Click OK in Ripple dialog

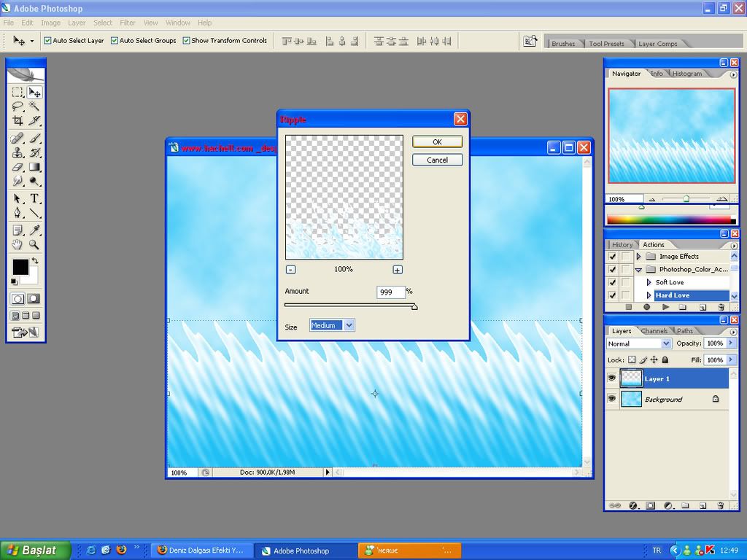point(438,142)
